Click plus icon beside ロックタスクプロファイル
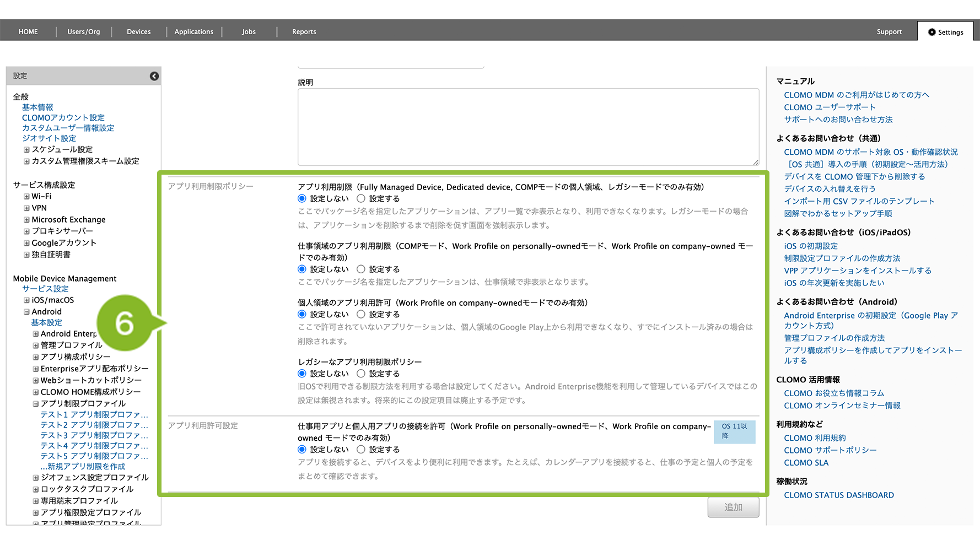980x551 pixels. (x=36, y=489)
